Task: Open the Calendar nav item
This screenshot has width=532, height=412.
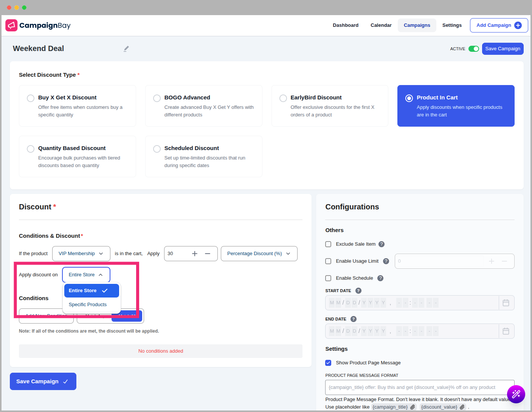Action: point(381,25)
